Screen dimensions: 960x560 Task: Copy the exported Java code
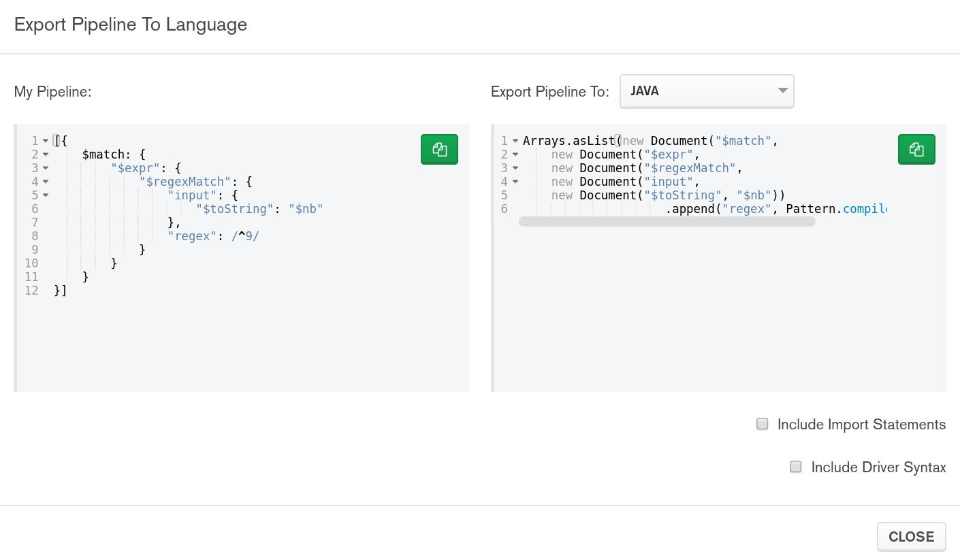click(x=916, y=150)
